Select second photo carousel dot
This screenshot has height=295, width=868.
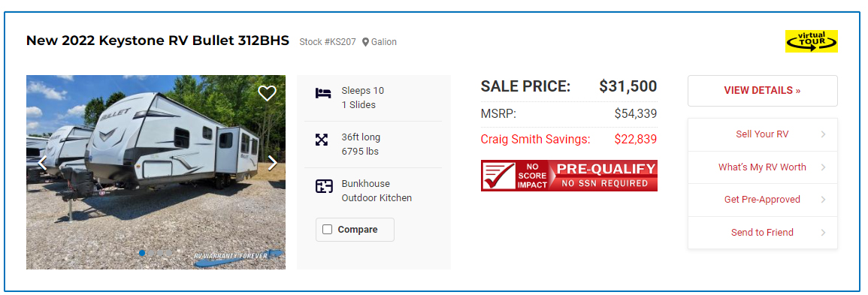[151, 253]
